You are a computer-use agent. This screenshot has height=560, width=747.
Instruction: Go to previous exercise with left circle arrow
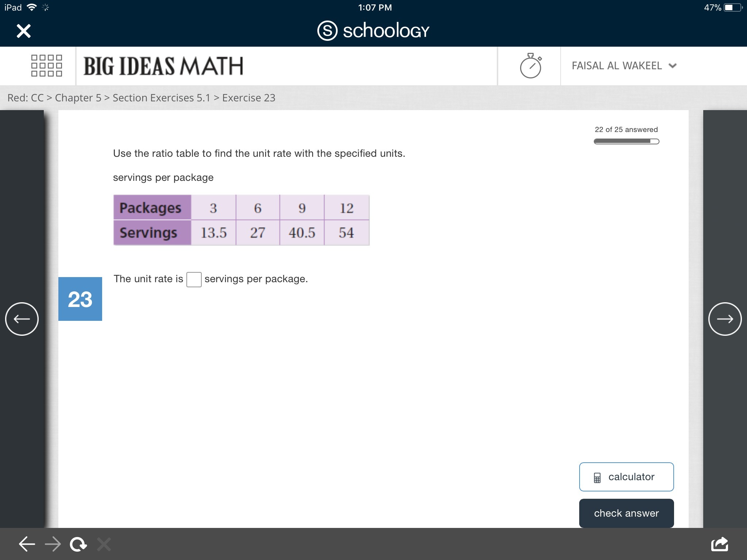click(x=22, y=319)
